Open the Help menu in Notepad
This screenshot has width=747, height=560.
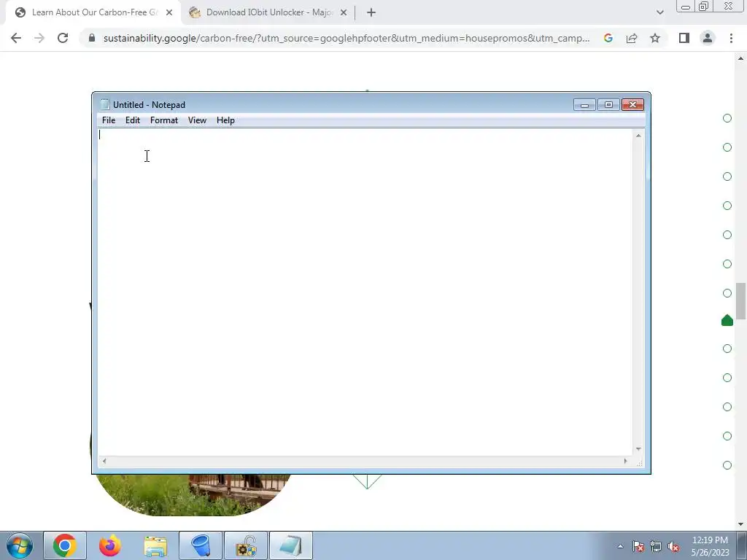[225, 120]
